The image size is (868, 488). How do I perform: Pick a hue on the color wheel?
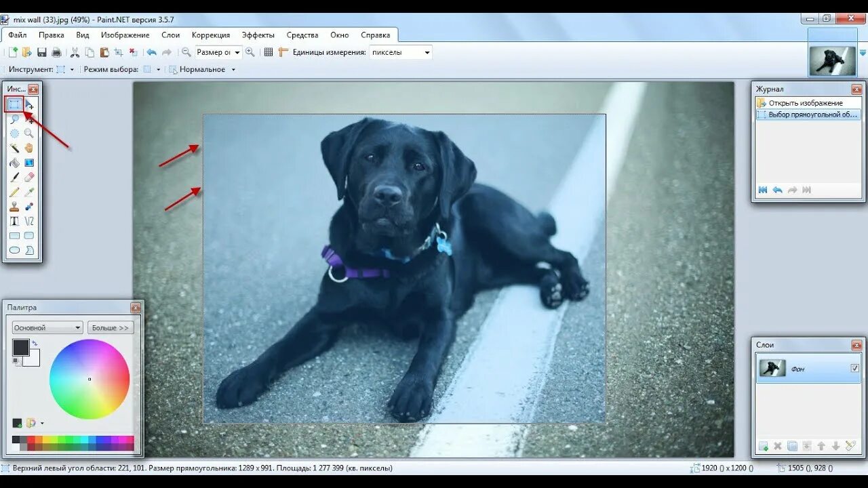click(x=90, y=379)
